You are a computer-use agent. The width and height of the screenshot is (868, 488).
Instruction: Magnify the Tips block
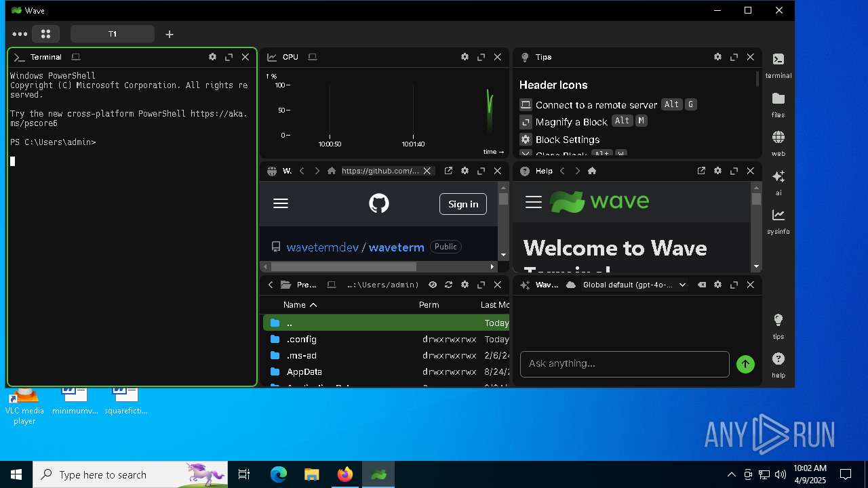734,57
